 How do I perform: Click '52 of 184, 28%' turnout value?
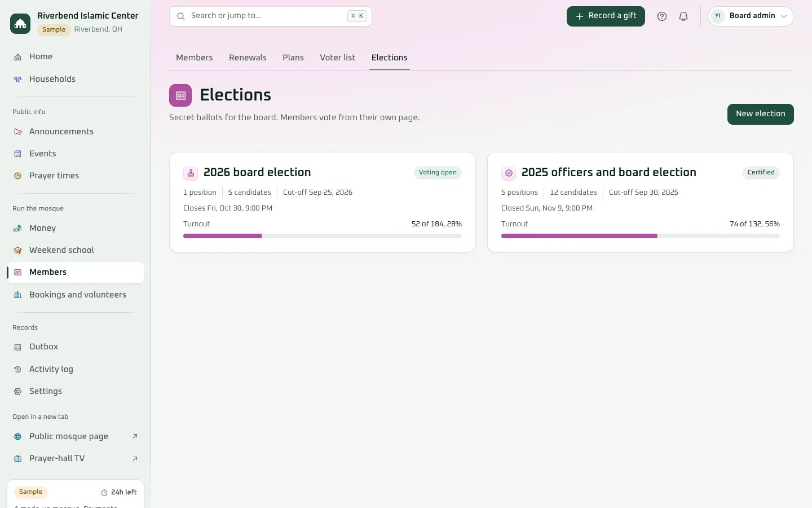click(x=436, y=224)
